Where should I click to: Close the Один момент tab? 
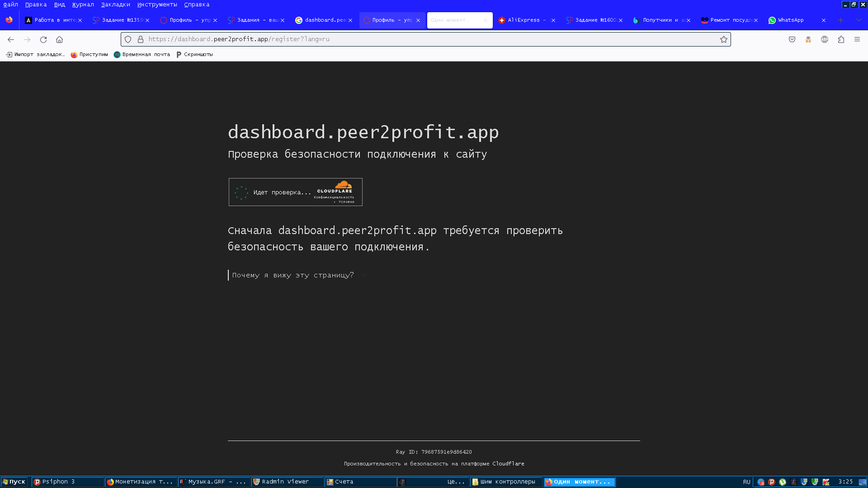tap(486, 20)
